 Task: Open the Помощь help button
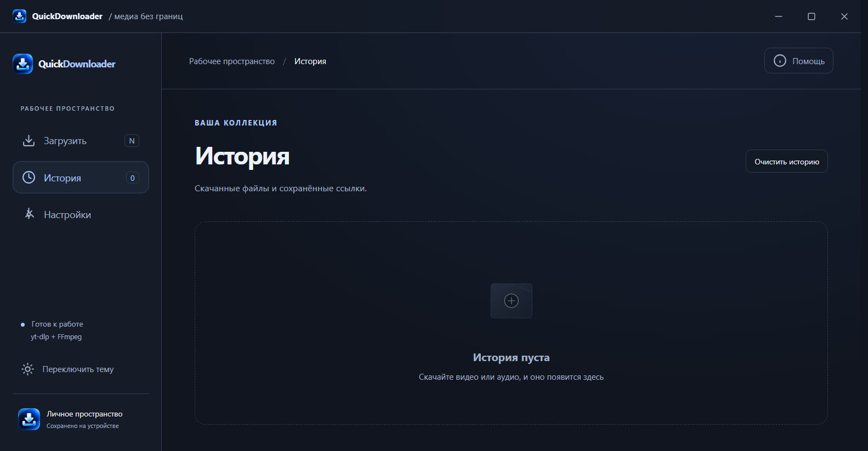click(x=798, y=61)
